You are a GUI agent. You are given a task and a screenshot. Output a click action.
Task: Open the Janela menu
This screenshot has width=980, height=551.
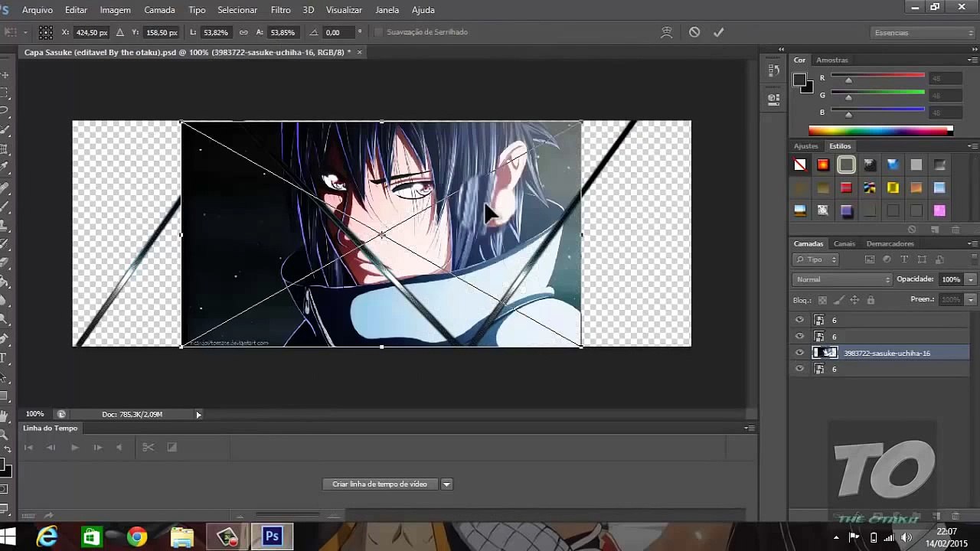pyautogui.click(x=387, y=10)
